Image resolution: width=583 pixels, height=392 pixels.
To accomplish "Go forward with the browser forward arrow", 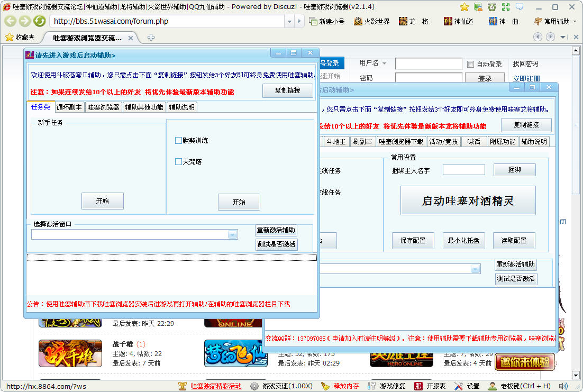I will click(x=24, y=21).
